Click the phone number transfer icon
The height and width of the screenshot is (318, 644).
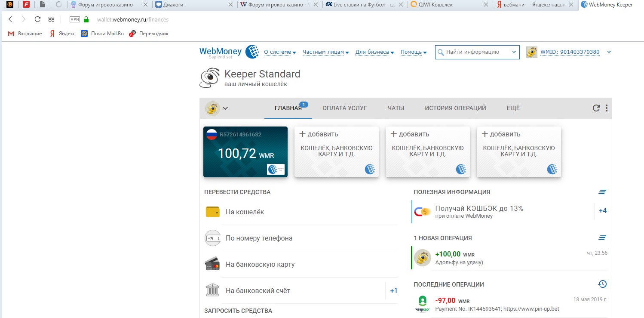213,238
